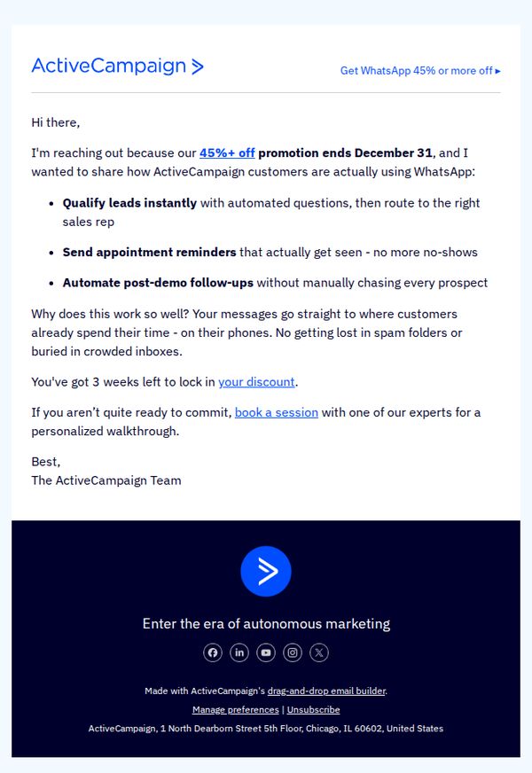Click the 'Manage preferences' link
532x773 pixels.
235,709
